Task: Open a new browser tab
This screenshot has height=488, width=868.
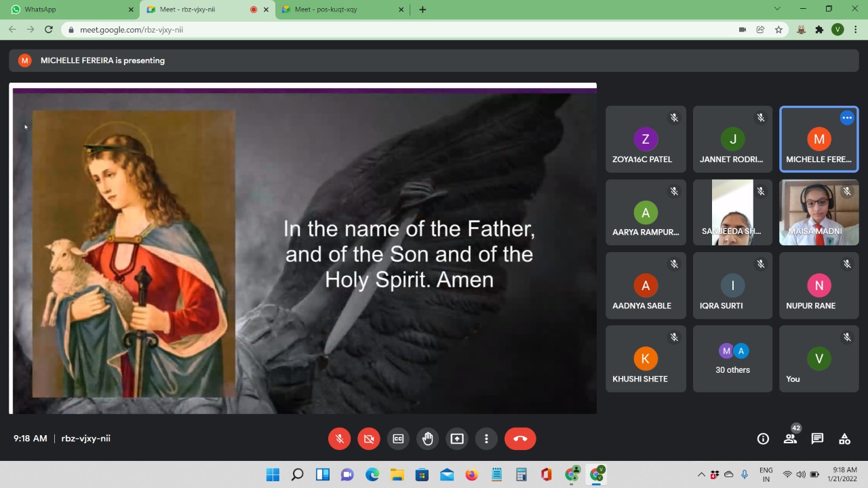Action: point(422,9)
